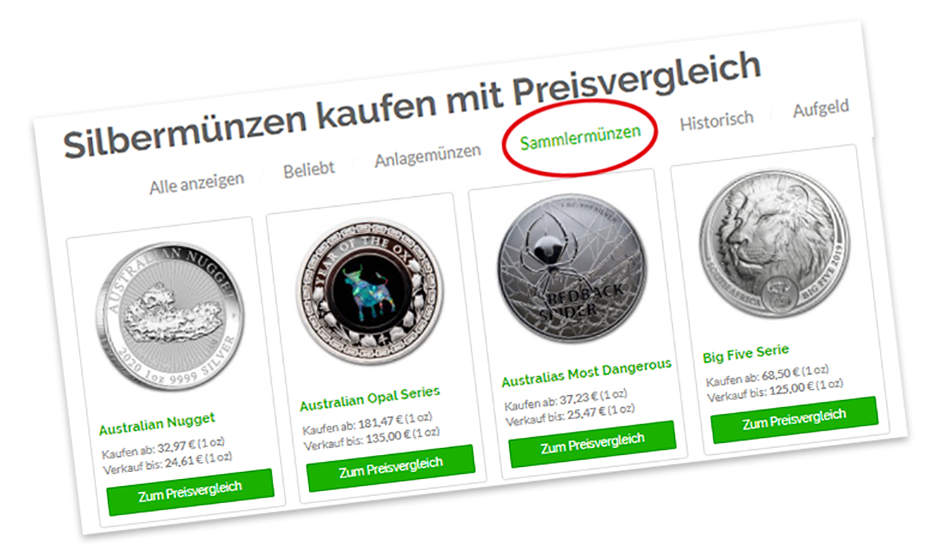Follow the Australian Opal Series link
This screenshot has height=560, width=941.
click(x=369, y=399)
